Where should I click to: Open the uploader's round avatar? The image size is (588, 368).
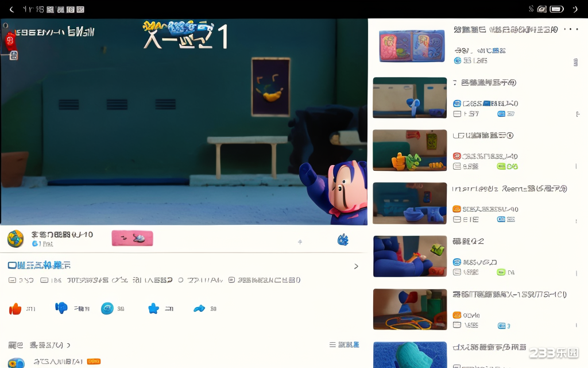pos(16,239)
